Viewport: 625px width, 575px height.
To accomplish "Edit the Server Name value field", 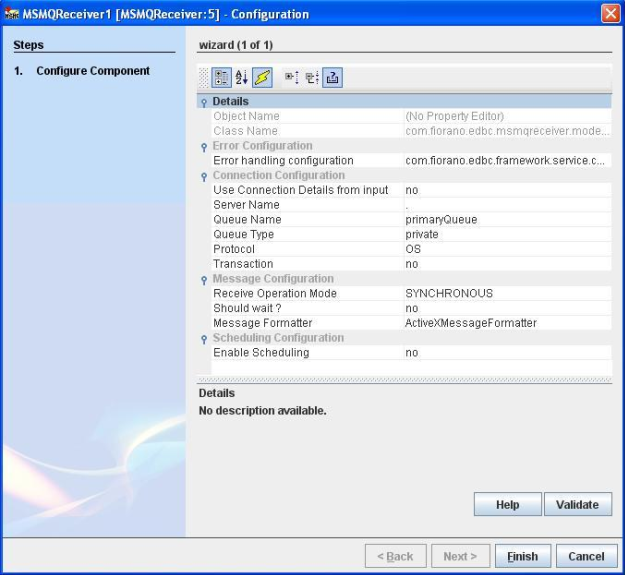I will click(x=508, y=204).
